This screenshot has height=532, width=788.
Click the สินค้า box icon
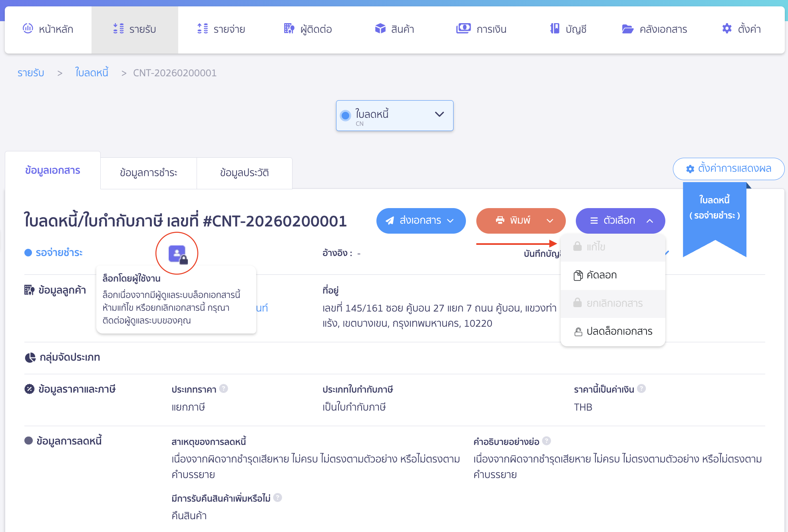(380, 29)
